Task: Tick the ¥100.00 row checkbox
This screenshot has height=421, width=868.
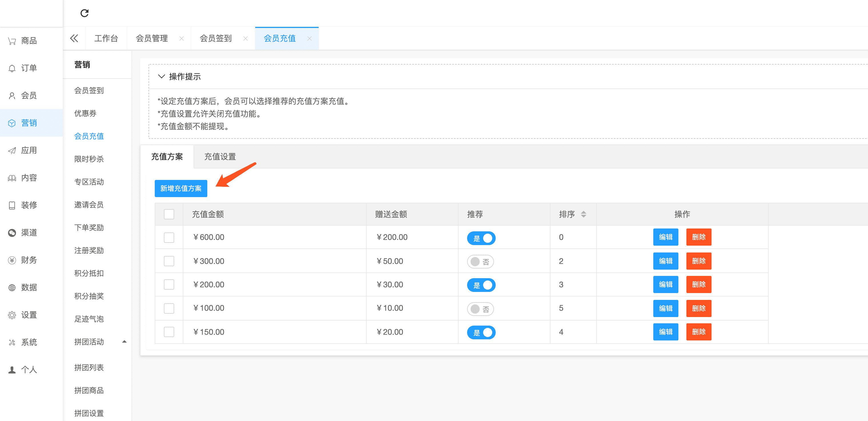Action: (169, 308)
